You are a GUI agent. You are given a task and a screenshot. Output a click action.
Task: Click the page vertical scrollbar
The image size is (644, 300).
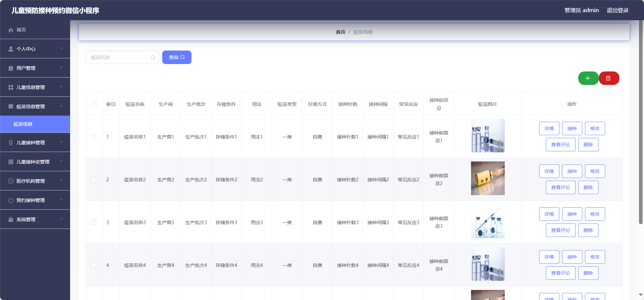click(x=641, y=122)
